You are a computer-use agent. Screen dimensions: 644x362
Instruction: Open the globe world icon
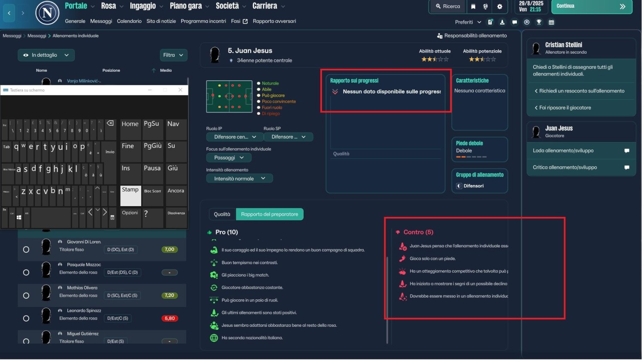click(x=486, y=6)
